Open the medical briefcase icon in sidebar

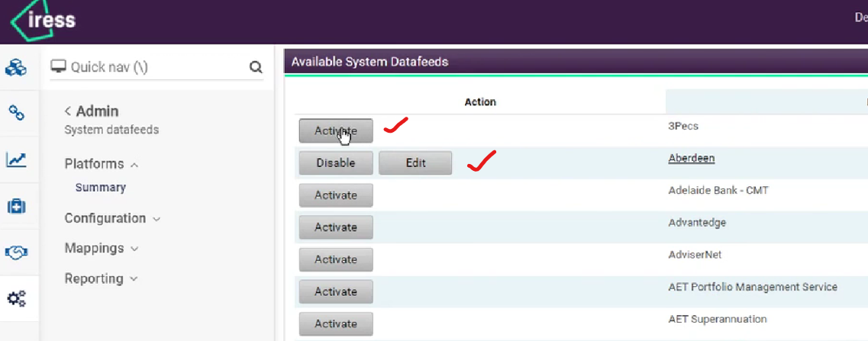tap(16, 207)
